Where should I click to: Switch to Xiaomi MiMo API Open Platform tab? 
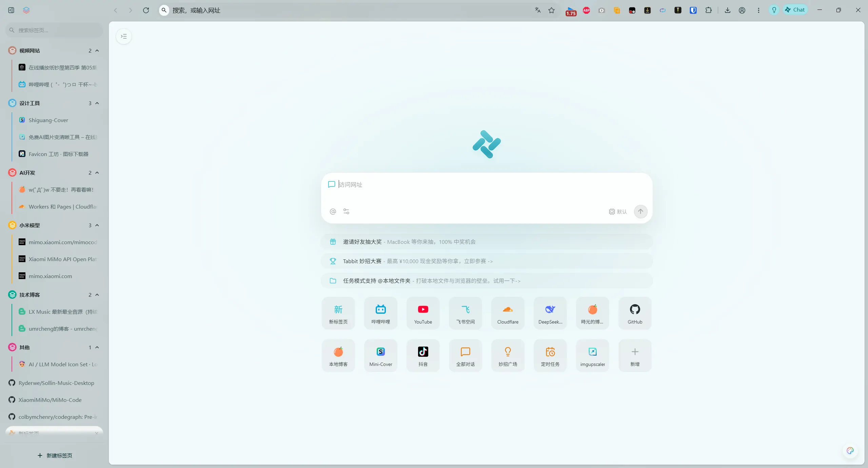58,259
